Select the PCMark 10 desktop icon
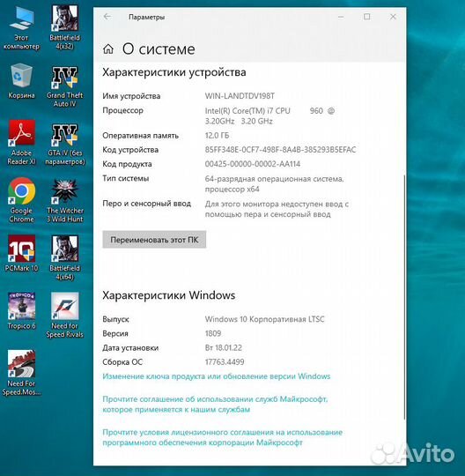Screen dimensions: 465x476 tap(21, 254)
